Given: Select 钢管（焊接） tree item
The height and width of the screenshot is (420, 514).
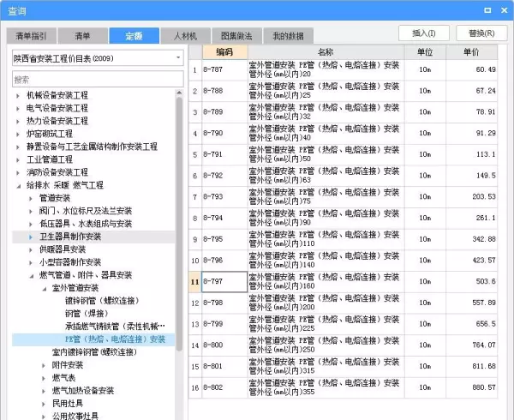Looking at the screenshot, I should pos(87,314).
